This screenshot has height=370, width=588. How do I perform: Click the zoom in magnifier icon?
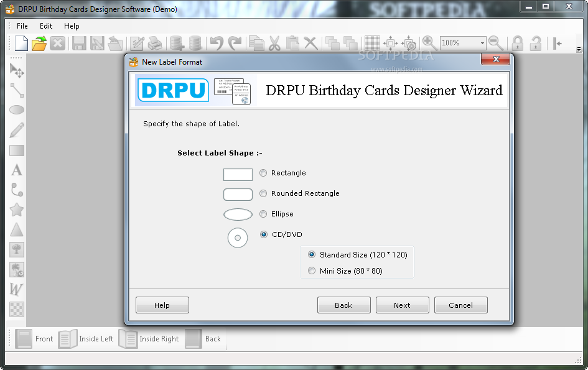click(x=430, y=43)
